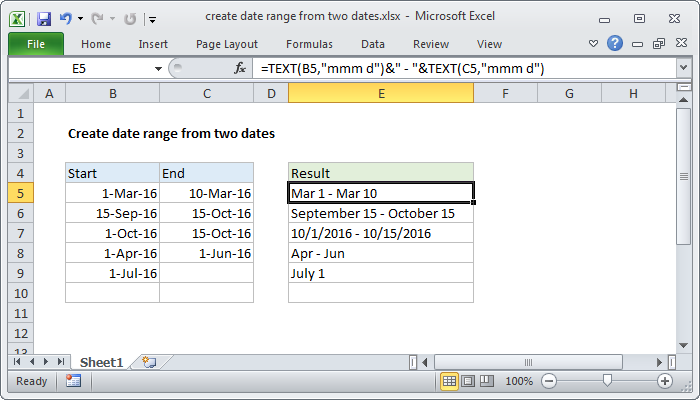Click the zoom in plus icon
Image resolution: width=700 pixels, height=400 pixels.
665,381
